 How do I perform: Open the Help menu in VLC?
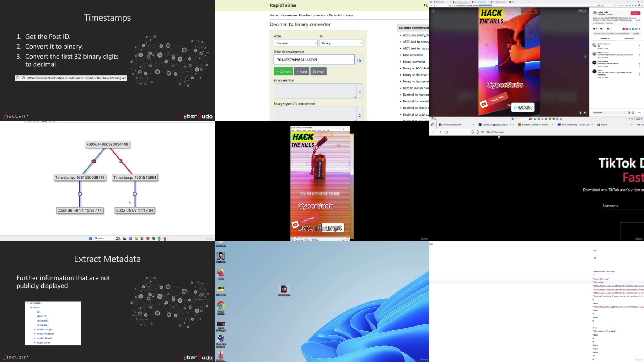pyautogui.click(x=328, y=130)
